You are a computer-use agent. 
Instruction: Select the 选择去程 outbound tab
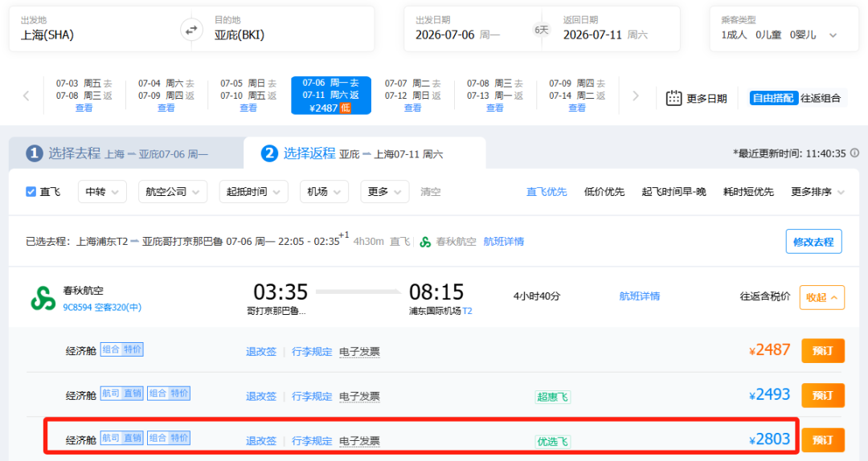126,153
